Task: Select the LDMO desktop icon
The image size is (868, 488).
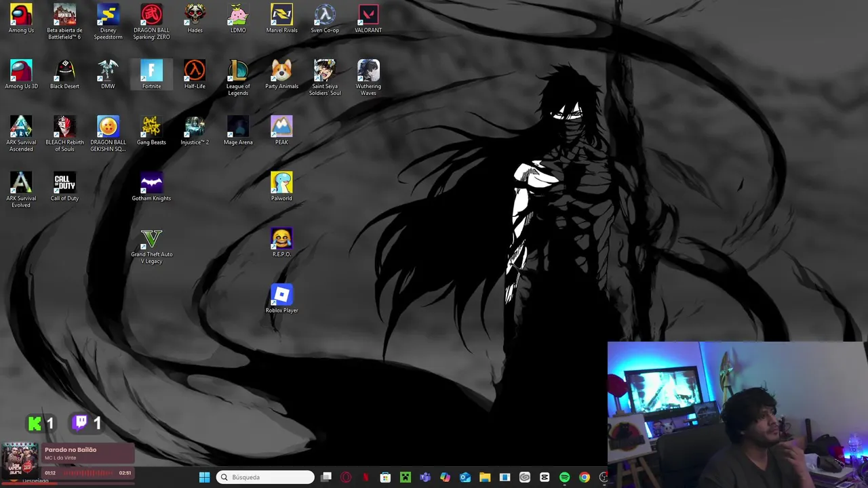Action: click(238, 19)
